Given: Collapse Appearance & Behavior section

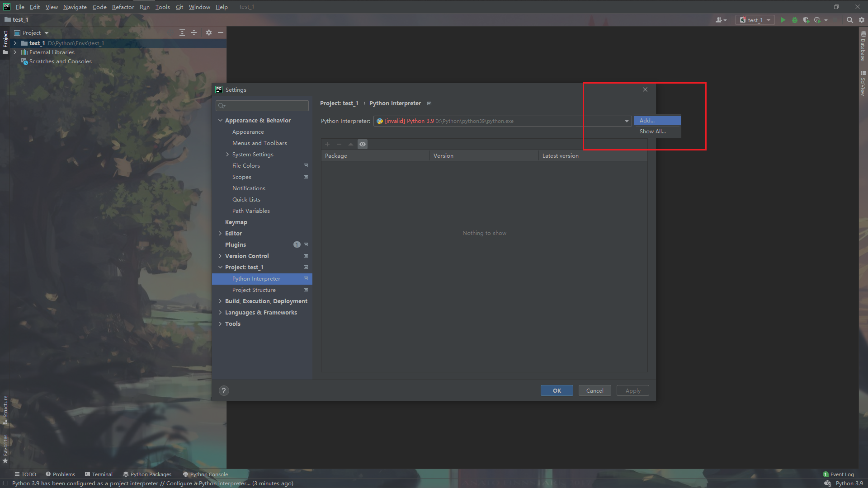Looking at the screenshot, I should tap(220, 121).
